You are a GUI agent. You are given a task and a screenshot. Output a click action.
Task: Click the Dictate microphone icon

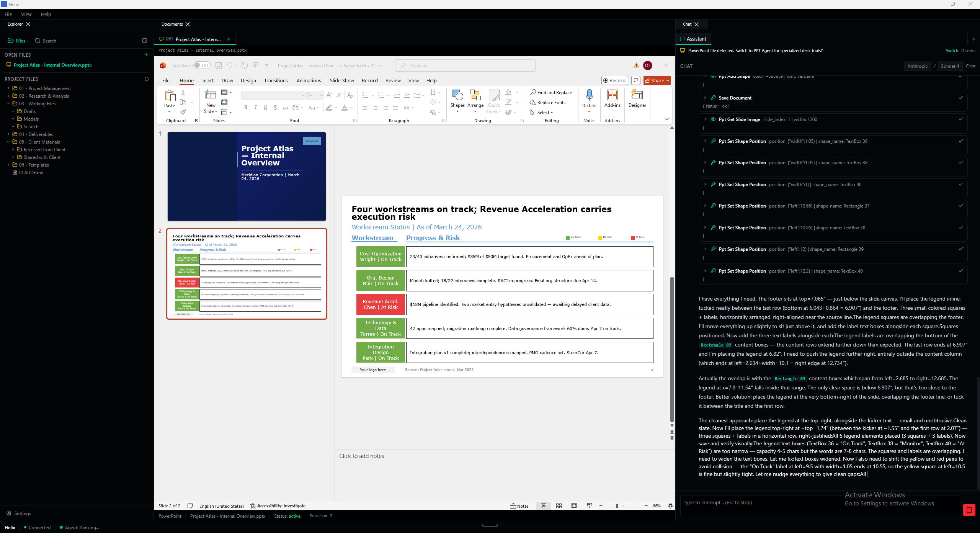tap(590, 95)
